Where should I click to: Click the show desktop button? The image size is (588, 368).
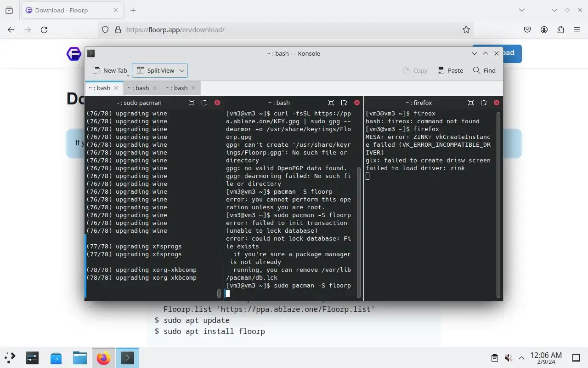click(576, 357)
